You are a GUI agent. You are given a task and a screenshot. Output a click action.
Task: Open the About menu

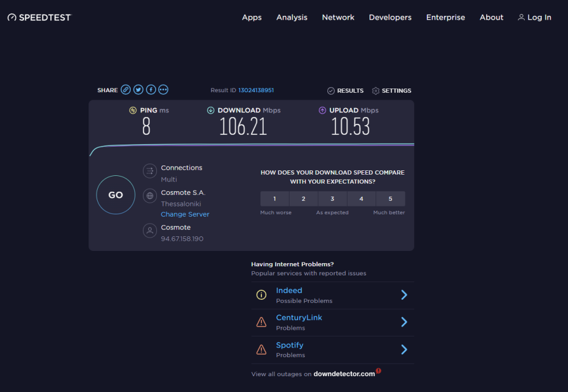pos(491,17)
